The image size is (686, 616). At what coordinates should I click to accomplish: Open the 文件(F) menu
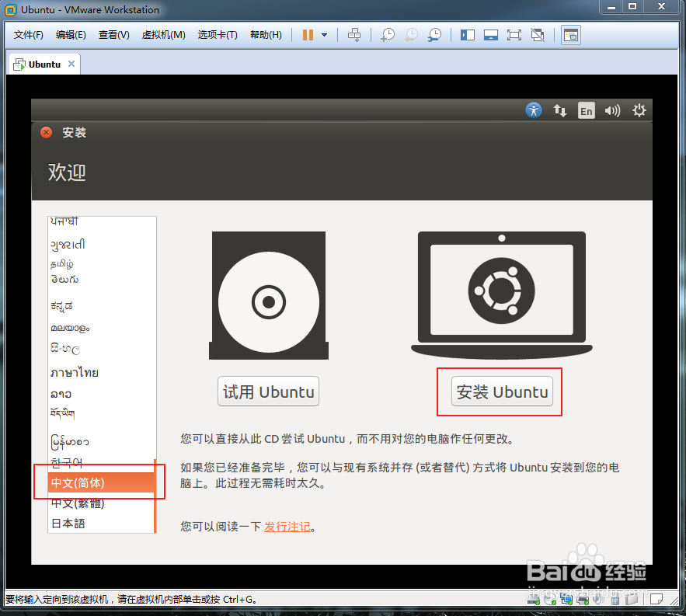tap(29, 35)
